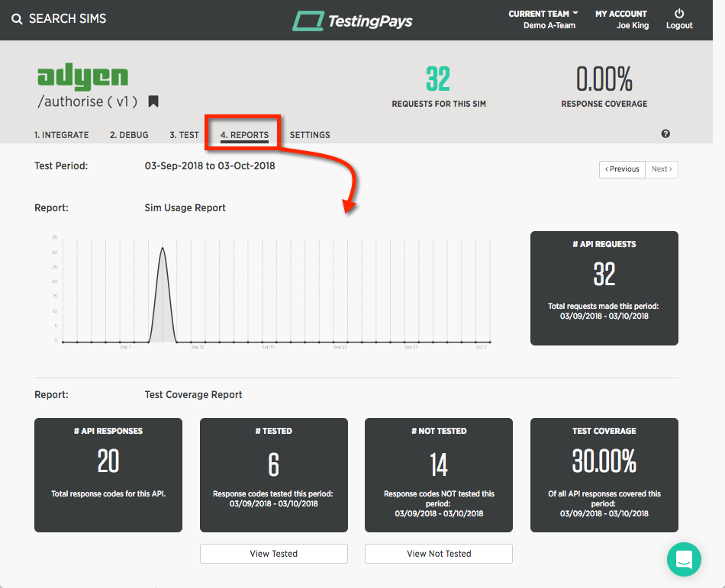Screen dimensions: 725x588
Task: Click the /authorise ( v1 ) path text
Action: [88, 101]
